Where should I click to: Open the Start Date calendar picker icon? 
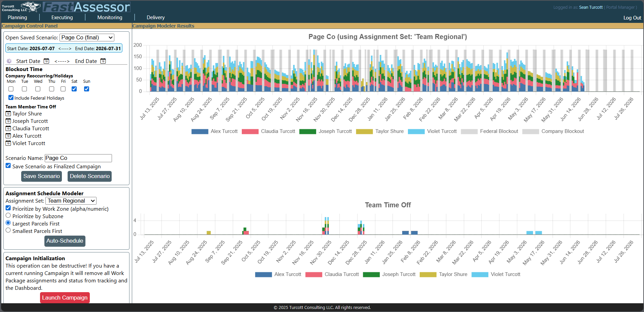(46, 61)
